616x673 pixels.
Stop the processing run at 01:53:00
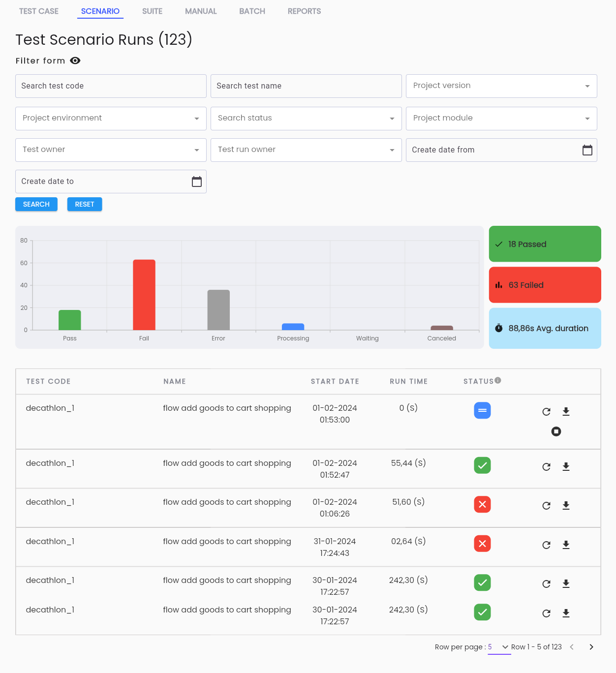pos(556,431)
